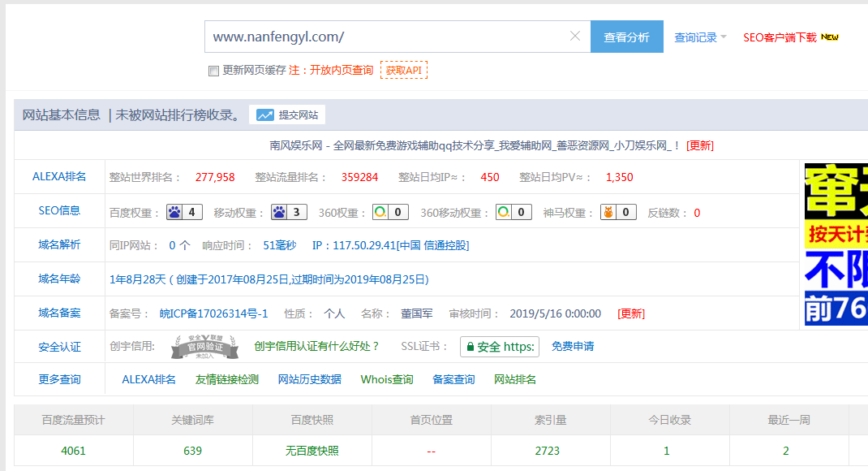Open the 查询记录 dropdown
Image resolution: width=868 pixels, height=471 pixels.
tap(700, 37)
